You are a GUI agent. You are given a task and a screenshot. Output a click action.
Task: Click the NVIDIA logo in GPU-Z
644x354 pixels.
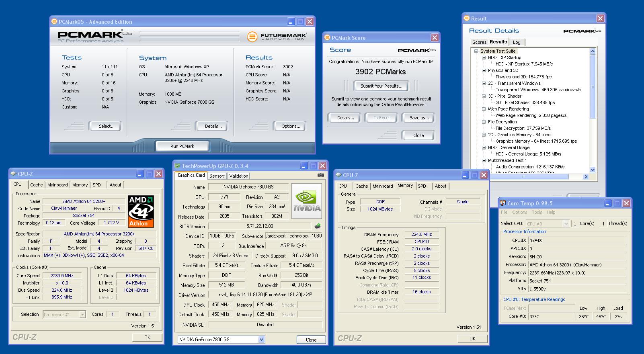(x=307, y=201)
